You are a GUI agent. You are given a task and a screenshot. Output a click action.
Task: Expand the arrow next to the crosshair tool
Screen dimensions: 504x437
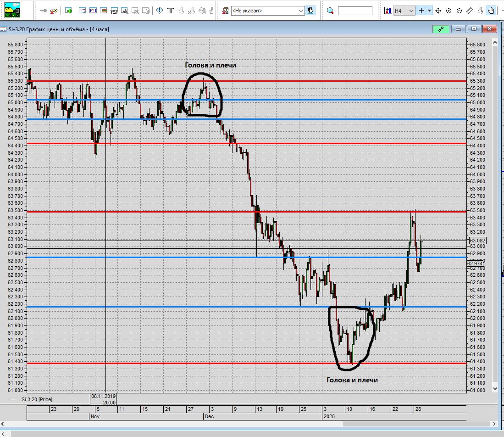pyautogui.click(x=429, y=11)
